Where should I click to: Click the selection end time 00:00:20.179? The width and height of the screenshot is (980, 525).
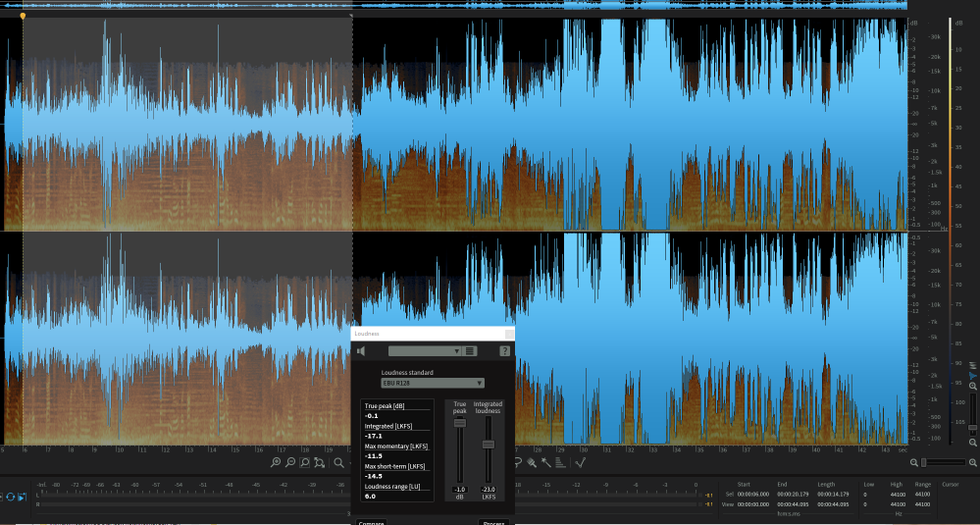[793, 495]
